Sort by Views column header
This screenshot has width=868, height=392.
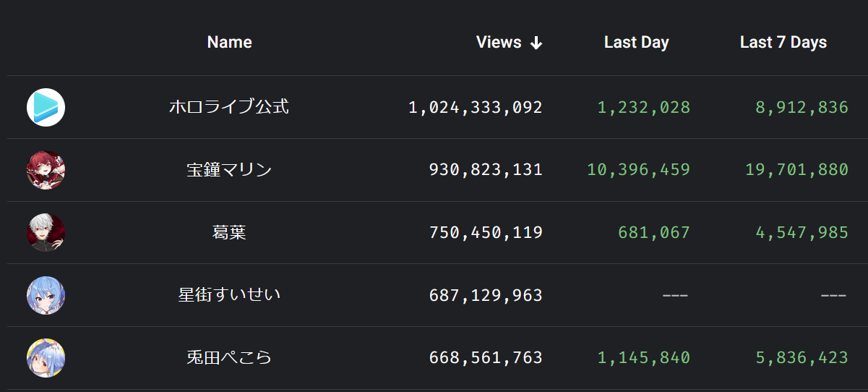(499, 42)
